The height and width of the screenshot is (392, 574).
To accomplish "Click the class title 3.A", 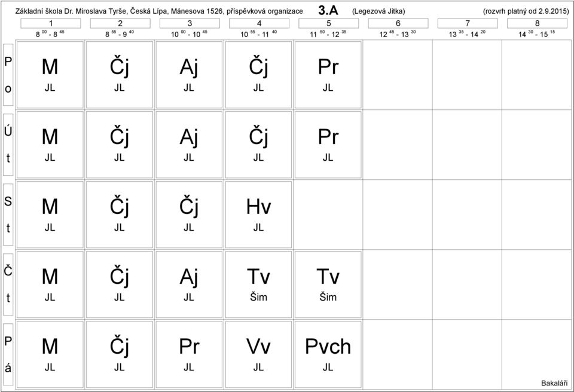I will pyautogui.click(x=328, y=10).
